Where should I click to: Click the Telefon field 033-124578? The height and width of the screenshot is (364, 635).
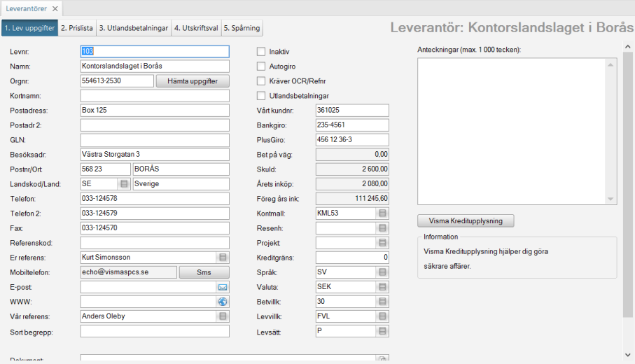(155, 198)
